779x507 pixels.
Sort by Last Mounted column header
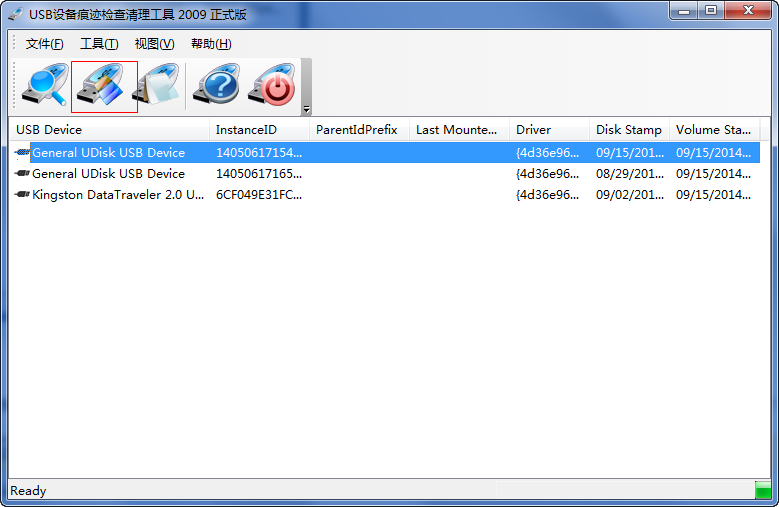point(460,130)
